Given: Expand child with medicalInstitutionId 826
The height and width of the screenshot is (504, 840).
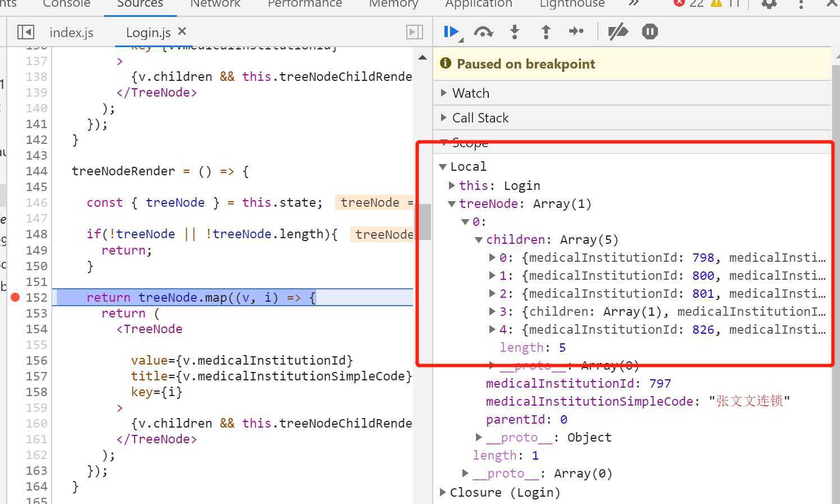Looking at the screenshot, I should 492,330.
